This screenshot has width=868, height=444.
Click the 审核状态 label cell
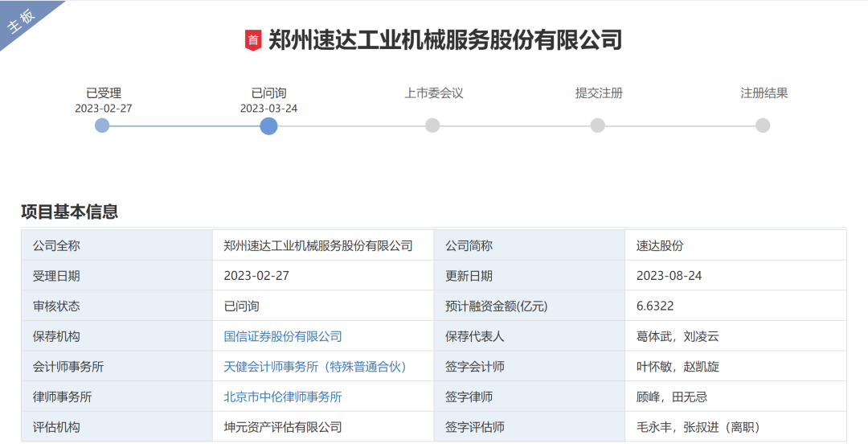[117, 306]
